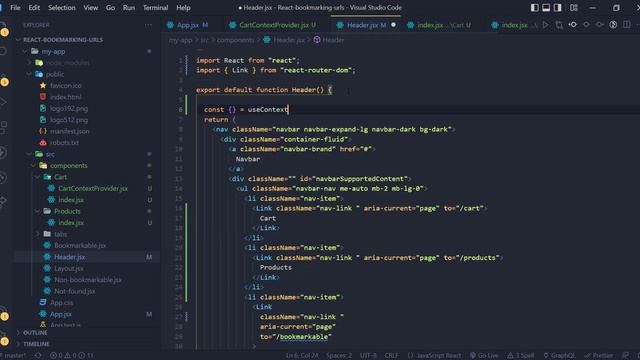Click the 3 Spell warning indicator

point(521,356)
